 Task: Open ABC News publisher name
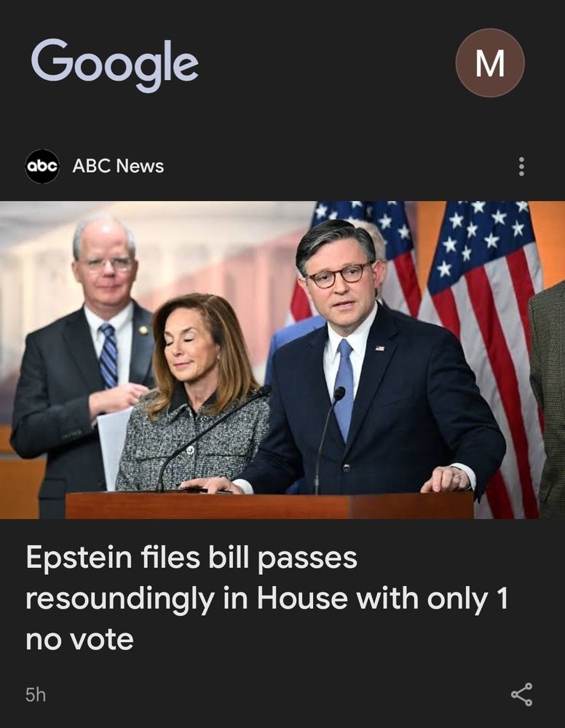coord(118,166)
